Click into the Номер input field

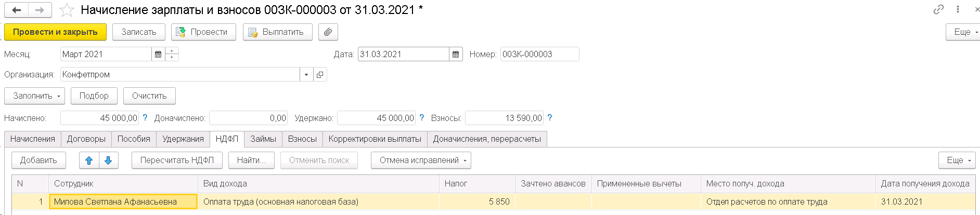(539, 54)
